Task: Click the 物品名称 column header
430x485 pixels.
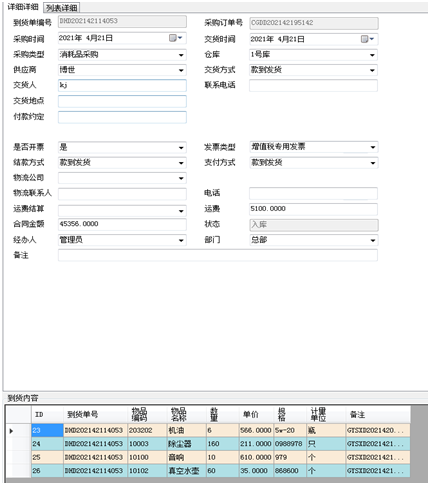Action: pyautogui.click(x=186, y=415)
